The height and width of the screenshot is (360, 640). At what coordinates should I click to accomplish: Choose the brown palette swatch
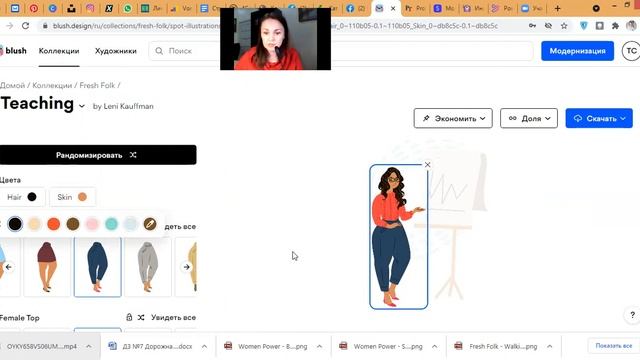click(x=73, y=224)
